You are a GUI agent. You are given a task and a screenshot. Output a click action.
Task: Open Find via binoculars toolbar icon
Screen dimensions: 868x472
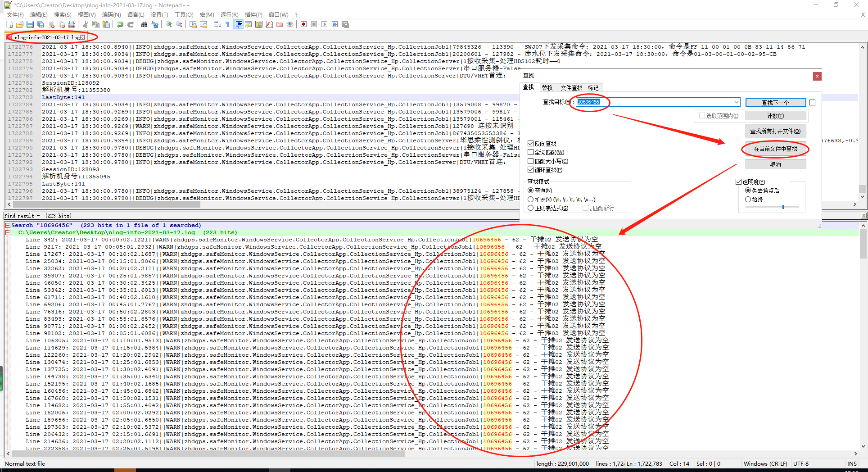click(144, 24)
